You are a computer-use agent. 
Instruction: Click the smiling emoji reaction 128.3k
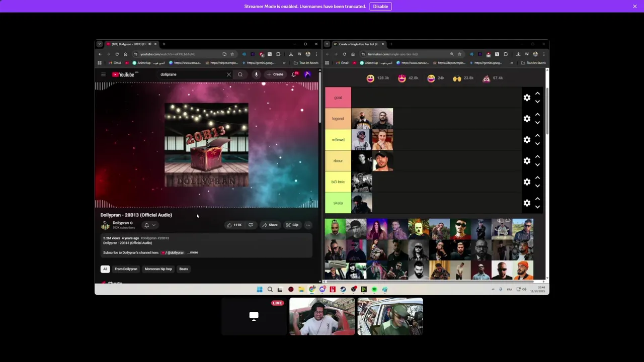tap(370, 78)
